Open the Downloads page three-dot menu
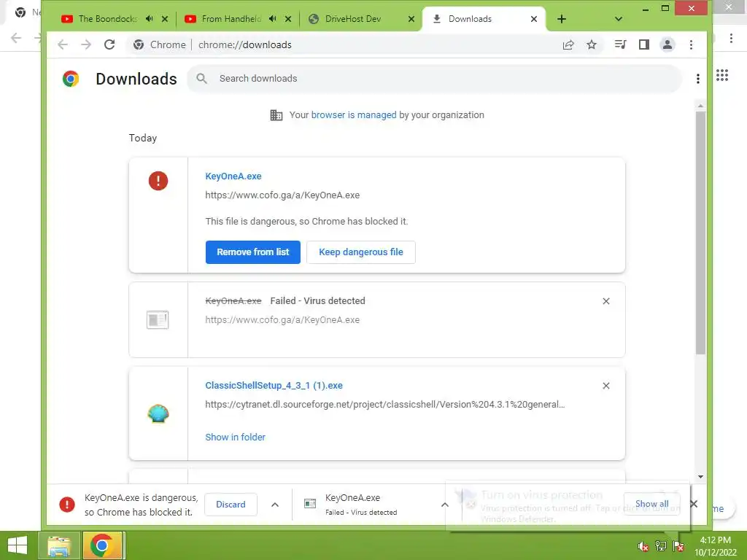Screen dimensions: 747x560 click(x=698, y=79)
